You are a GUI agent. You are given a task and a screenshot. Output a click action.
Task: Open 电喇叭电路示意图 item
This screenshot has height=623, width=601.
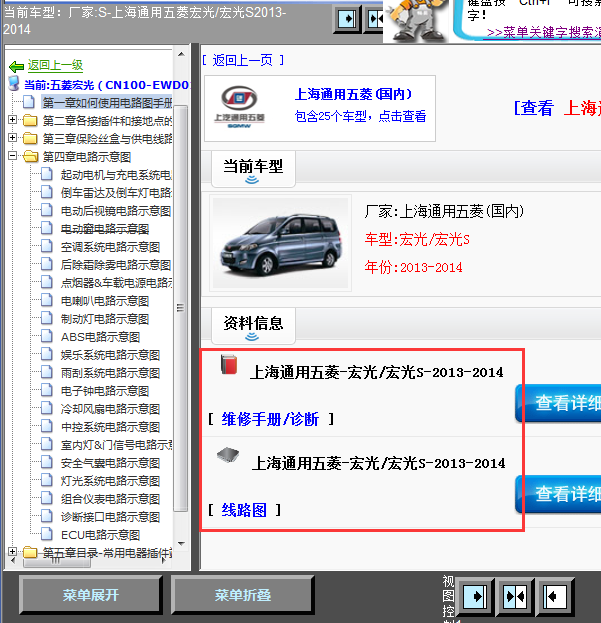click(105, 301)
